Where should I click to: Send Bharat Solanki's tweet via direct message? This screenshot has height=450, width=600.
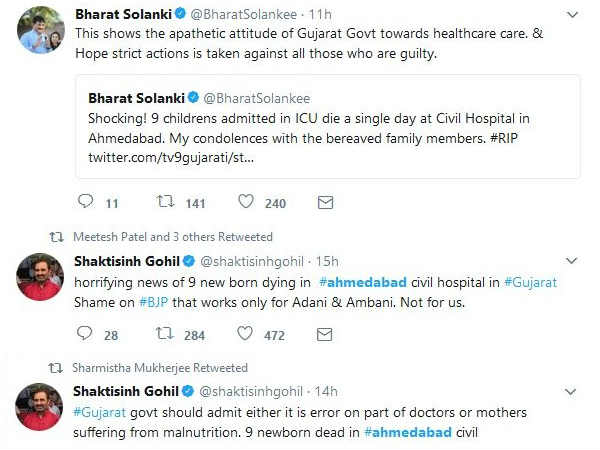(x=325, y=203)
